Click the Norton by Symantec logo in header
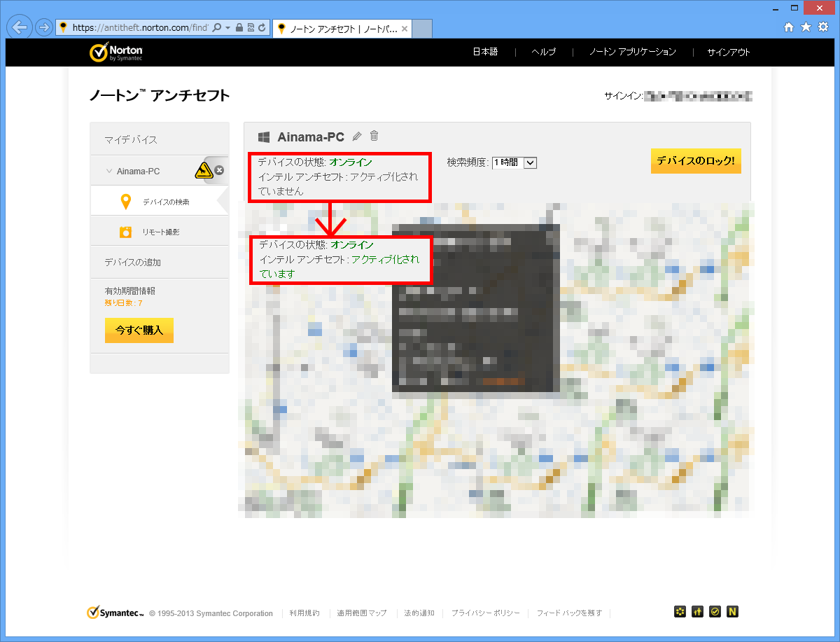The height and width of the screenshot is (642, 840). coord(116,53)
